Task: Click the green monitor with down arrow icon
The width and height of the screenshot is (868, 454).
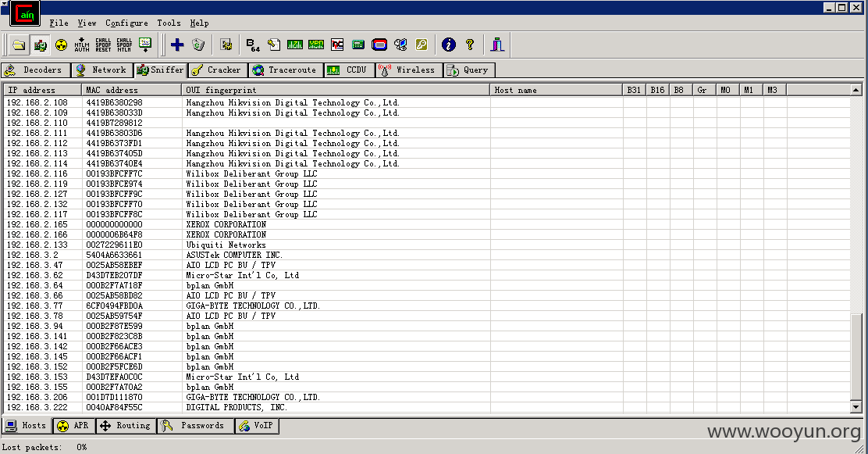Action: point(145,45)
